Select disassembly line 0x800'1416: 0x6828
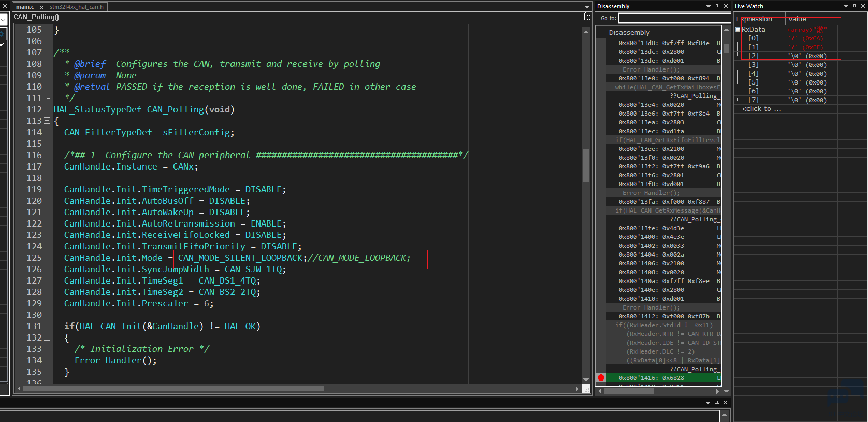 click(663, 378)
